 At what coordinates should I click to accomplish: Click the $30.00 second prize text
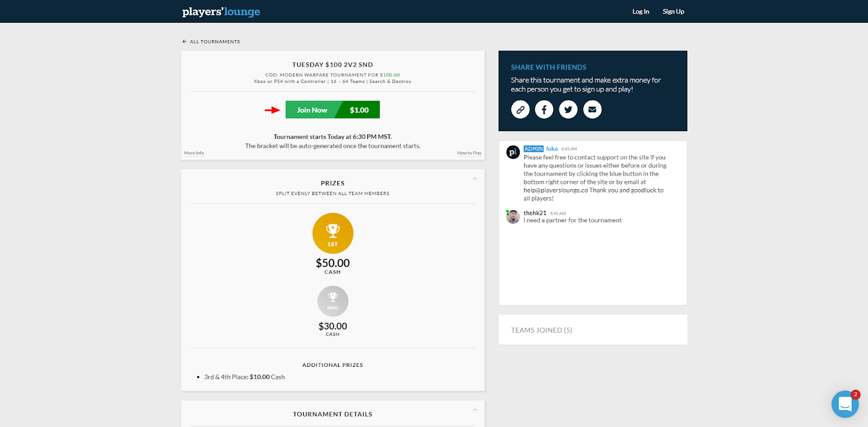[x=333, y=326]
